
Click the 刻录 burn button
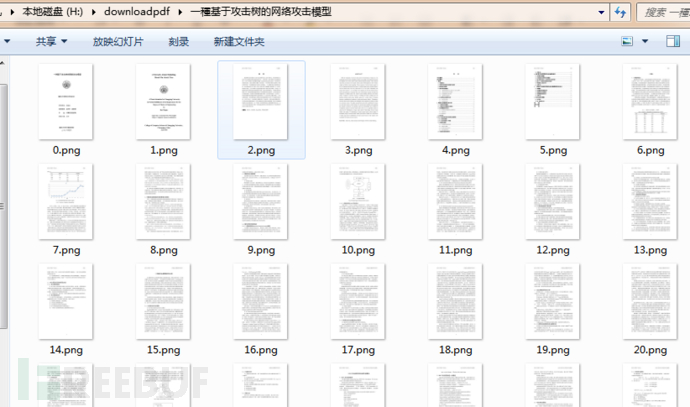click(x=179, y=41)
